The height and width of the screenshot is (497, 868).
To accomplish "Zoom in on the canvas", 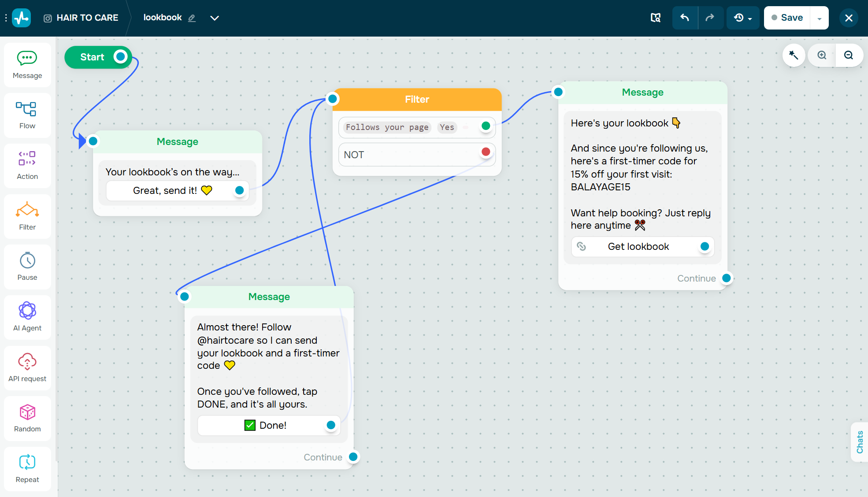I will (x=822, y=55).
